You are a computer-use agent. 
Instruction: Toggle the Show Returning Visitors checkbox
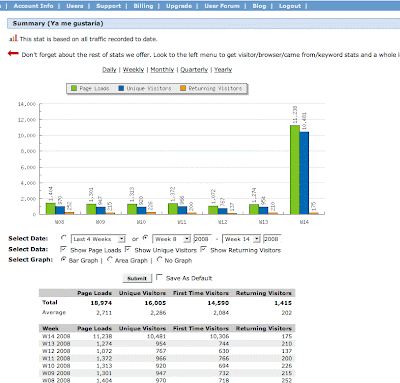coord(204,249)
